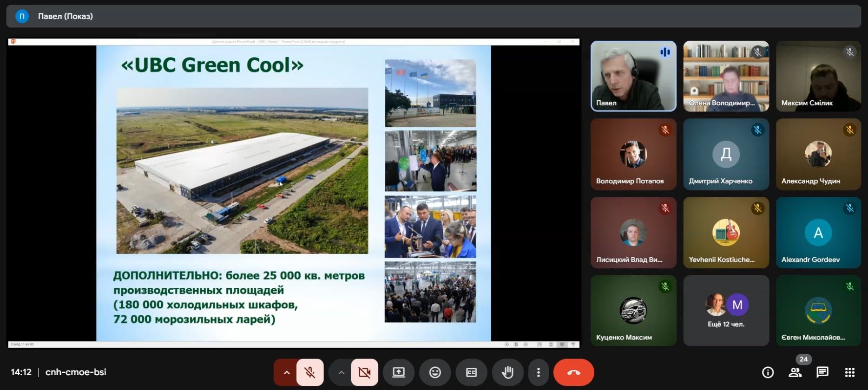Turn the camera on
The height and width of the screenshot is (390, 868).
[x=364, y=372]
